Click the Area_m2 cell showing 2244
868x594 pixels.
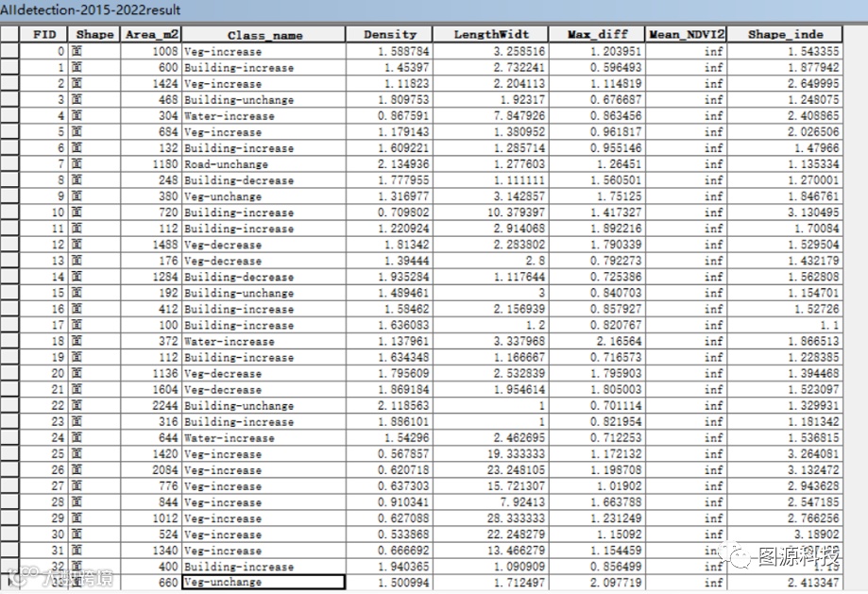151,406
